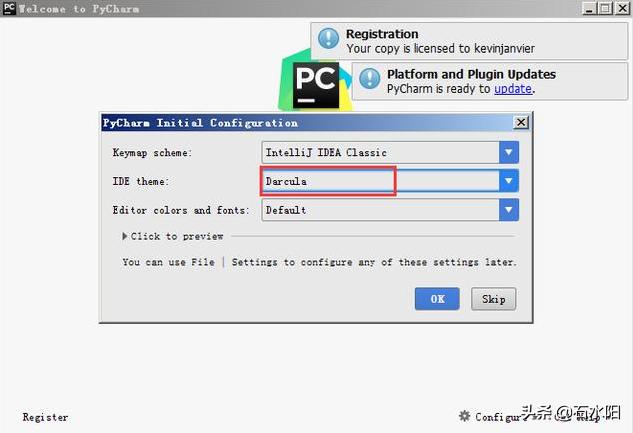Click the PyCharm title bar icon
Viewport: 633px width, 433px height.
click(x=9, y=8)
